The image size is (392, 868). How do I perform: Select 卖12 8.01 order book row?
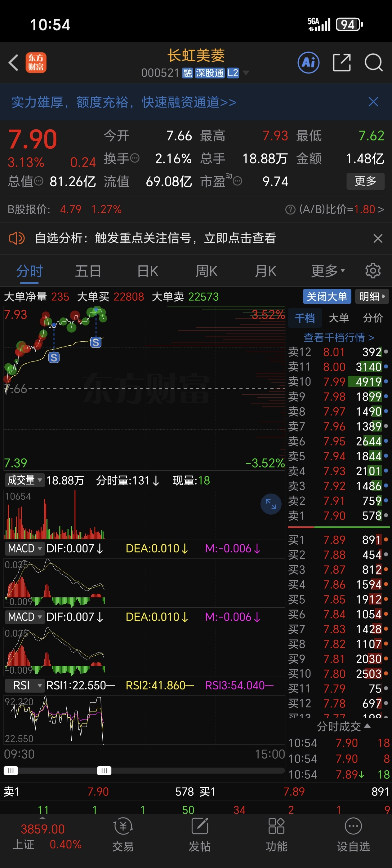click(x=338, y=352)
